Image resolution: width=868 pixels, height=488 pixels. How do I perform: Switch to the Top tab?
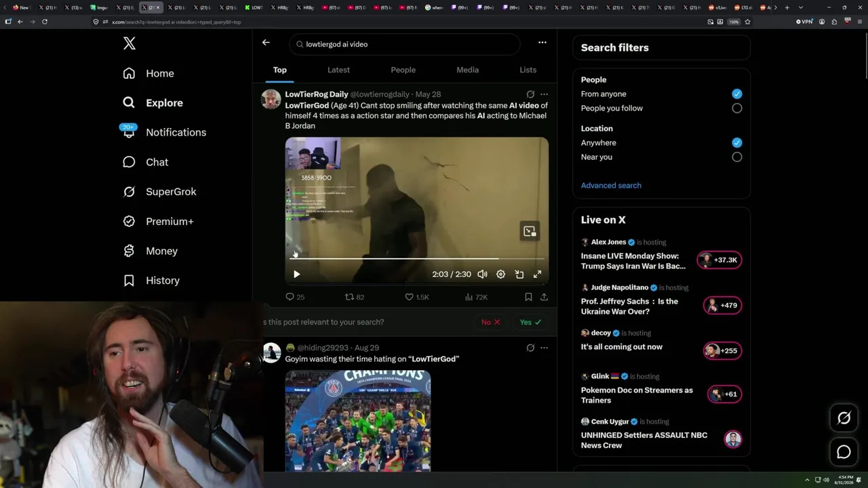pyautogui.click(x=280, y=70)
